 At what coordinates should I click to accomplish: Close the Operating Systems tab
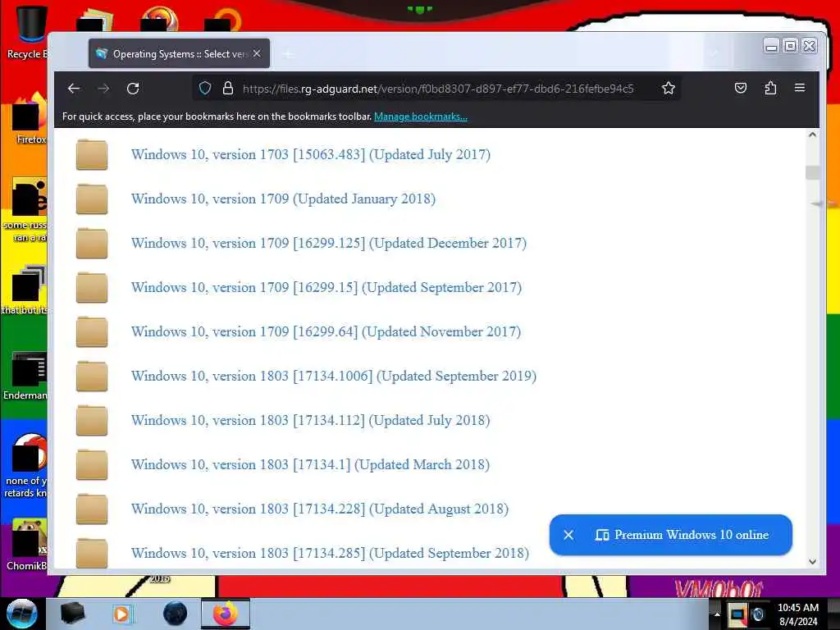click(x=257, y=53)
